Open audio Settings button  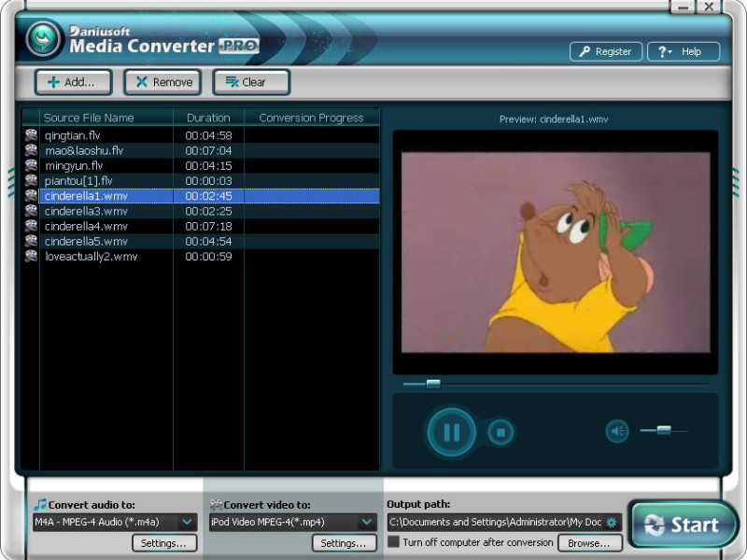164,543
